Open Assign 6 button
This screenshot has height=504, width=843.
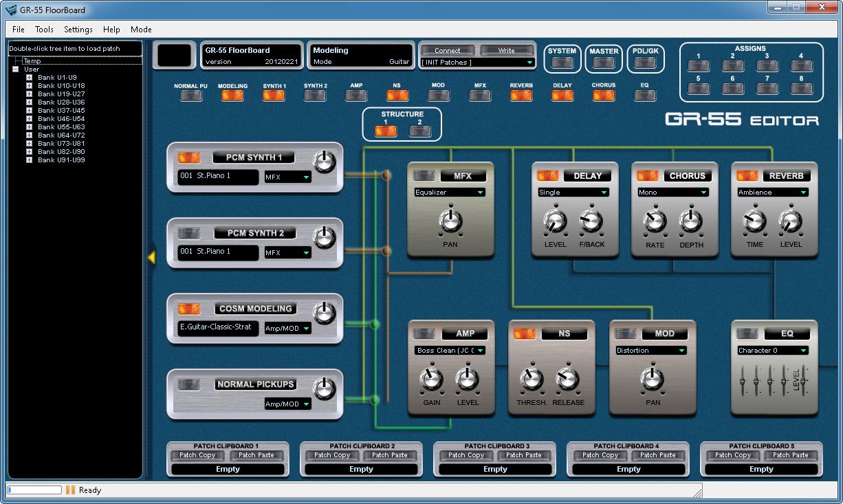point(733,89)
